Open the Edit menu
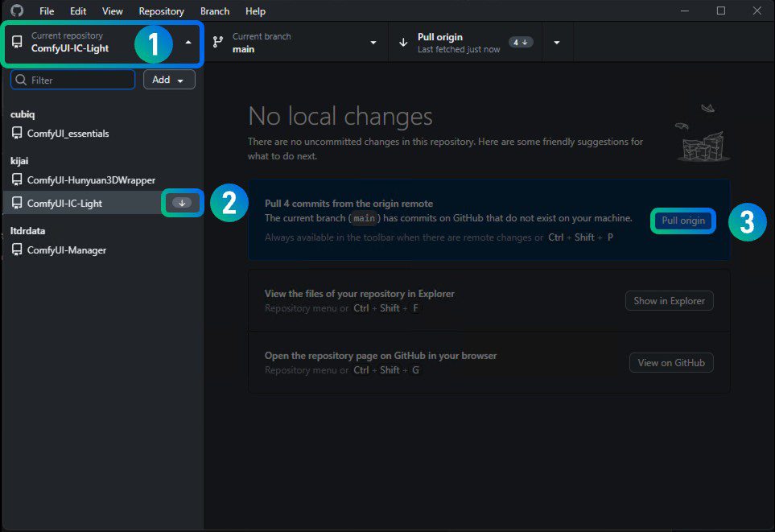This screenshot has width=775, height=532. click(78, 11)
